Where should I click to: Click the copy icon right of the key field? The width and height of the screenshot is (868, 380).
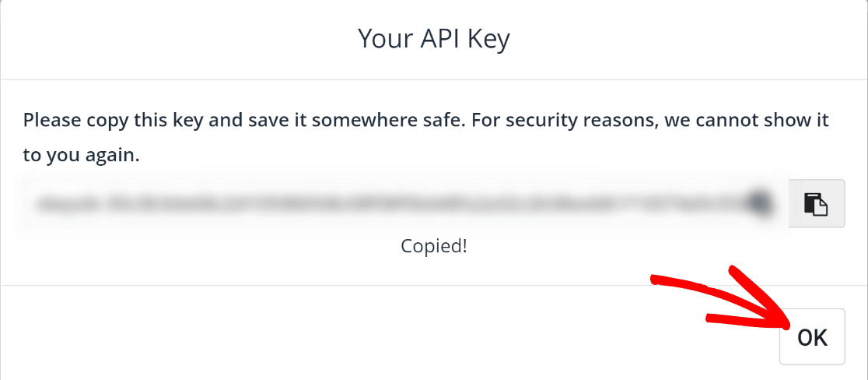pyautogui.click(x=816, y=203)
